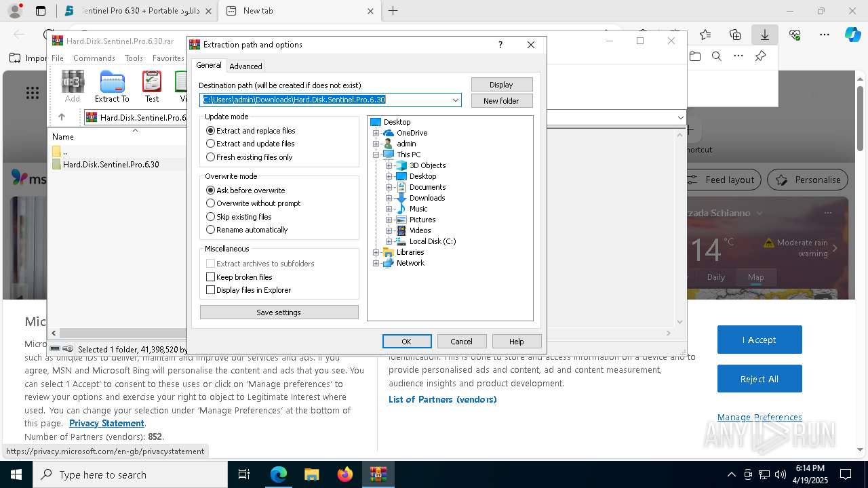
Task: Click the Cancel button in dialog
Action: (x=461, y=342)
